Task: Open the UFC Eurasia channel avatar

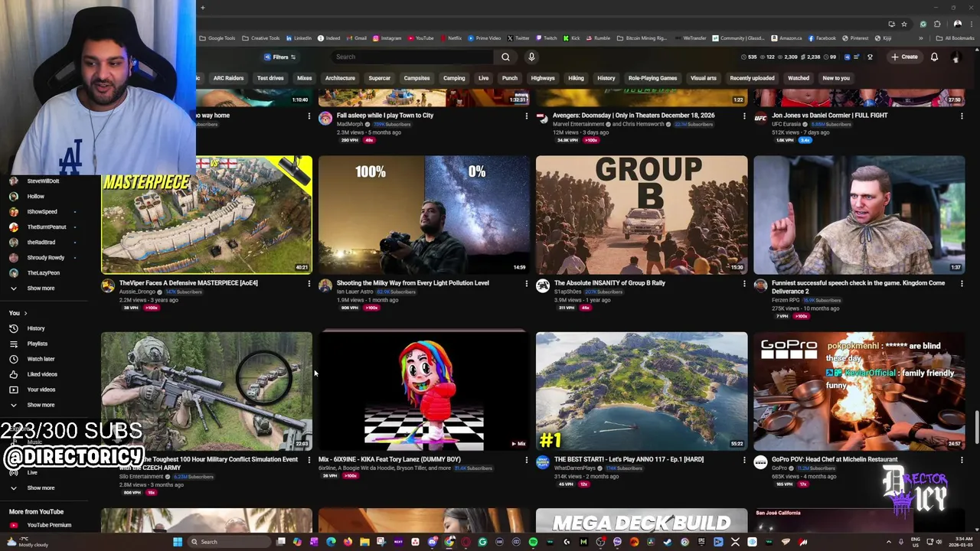Action: click(x=760, y=118)
